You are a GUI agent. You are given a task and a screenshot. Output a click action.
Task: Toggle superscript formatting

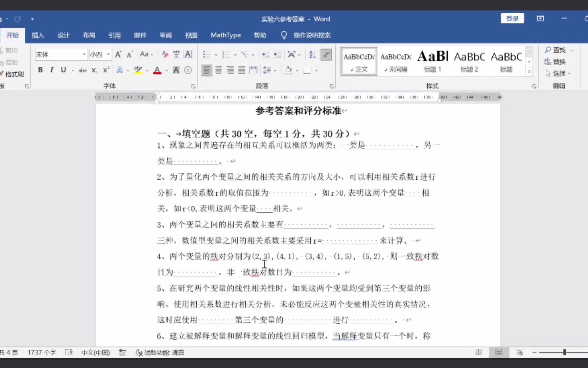point(106,70)
